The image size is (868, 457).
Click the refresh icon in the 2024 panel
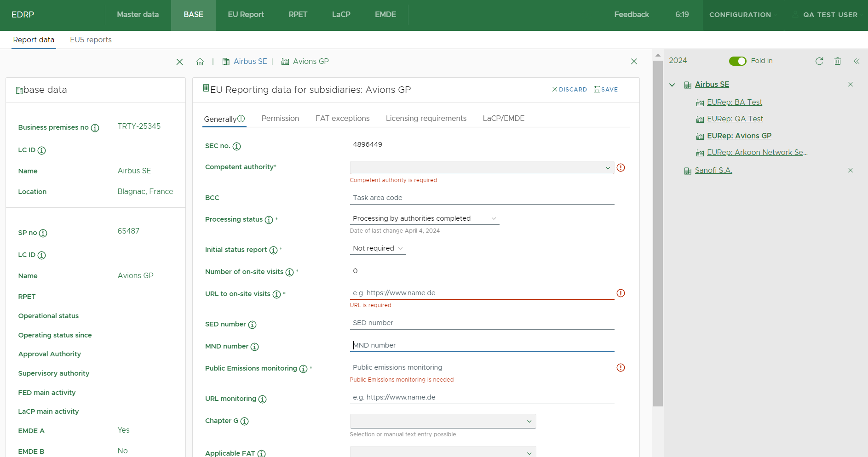[x=819, y=61]
